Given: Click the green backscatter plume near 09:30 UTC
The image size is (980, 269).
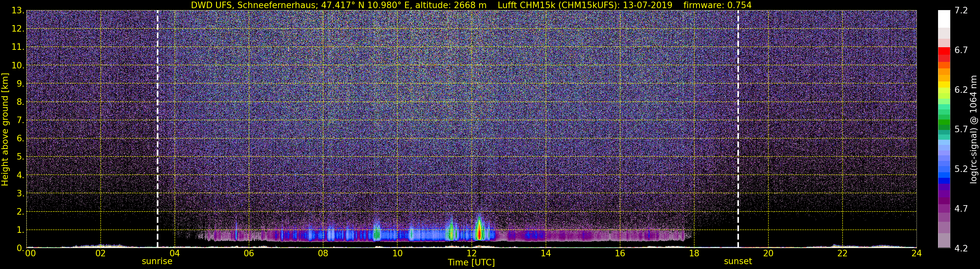Looking at the screenshot, I should tap(377, 233).
